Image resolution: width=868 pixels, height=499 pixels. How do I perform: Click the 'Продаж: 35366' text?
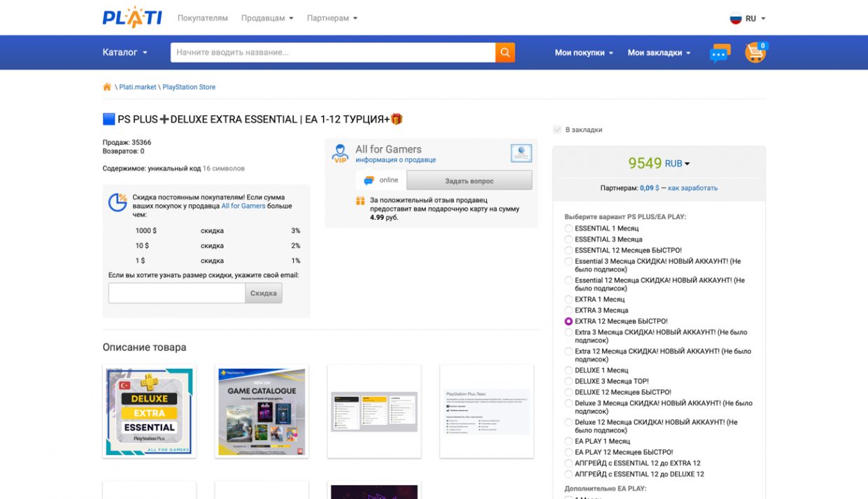coord(127,143)
